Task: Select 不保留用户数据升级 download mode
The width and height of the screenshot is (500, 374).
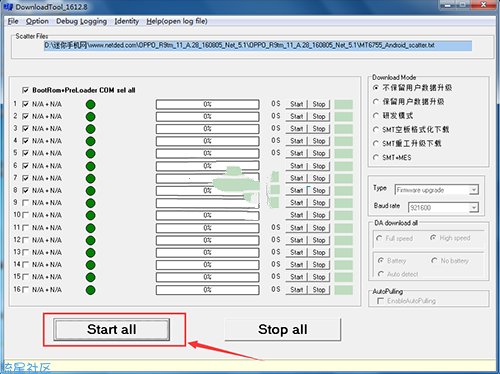Action: click(376, 88)
